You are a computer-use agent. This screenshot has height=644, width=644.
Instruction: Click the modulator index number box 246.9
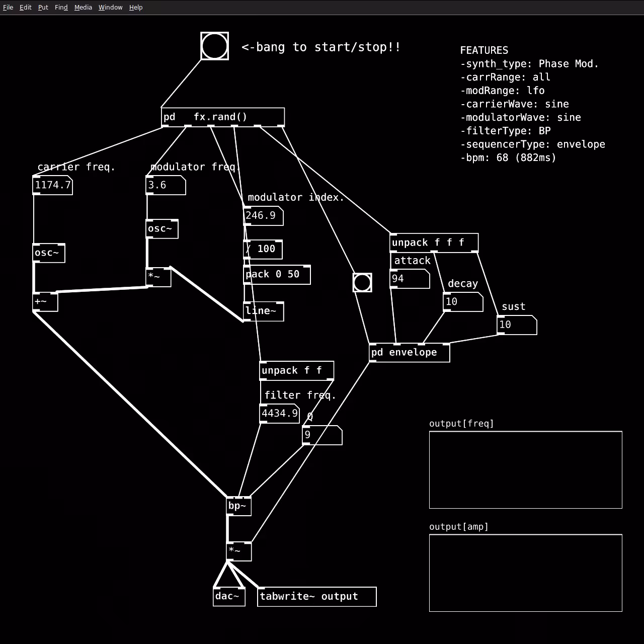click(263, 216)
